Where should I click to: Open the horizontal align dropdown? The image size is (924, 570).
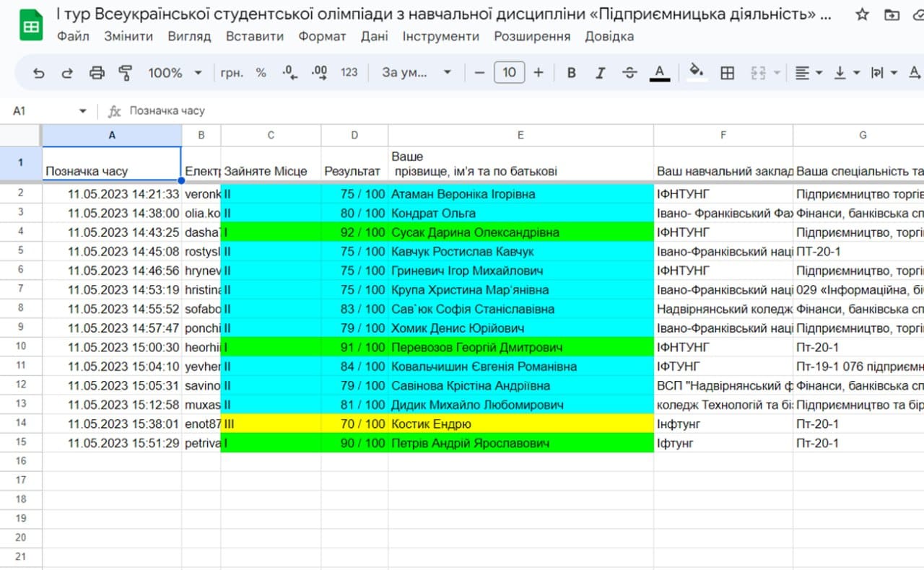808,72
